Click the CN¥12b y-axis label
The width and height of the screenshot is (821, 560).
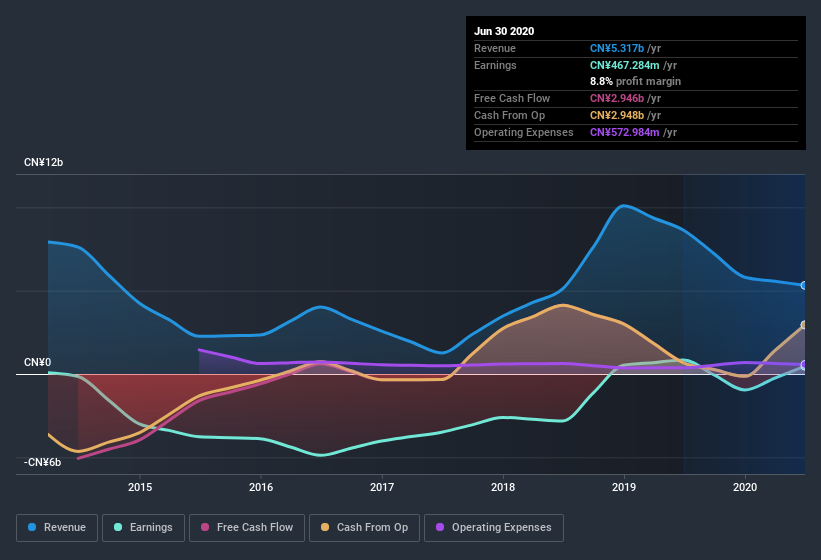[43, 162]
